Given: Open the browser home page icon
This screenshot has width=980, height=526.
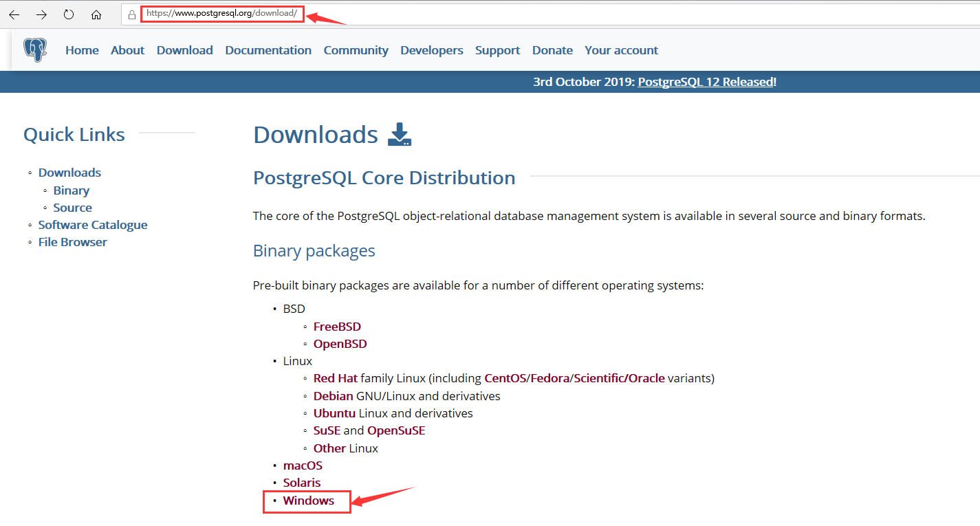Looking at the screenshot, I should [x=96, y=14].
